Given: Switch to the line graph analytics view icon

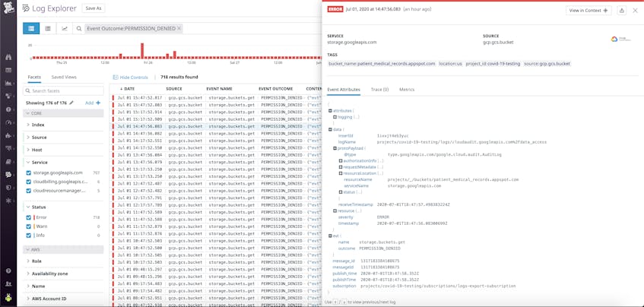Looking at the screenshot, I should point(65,29).
